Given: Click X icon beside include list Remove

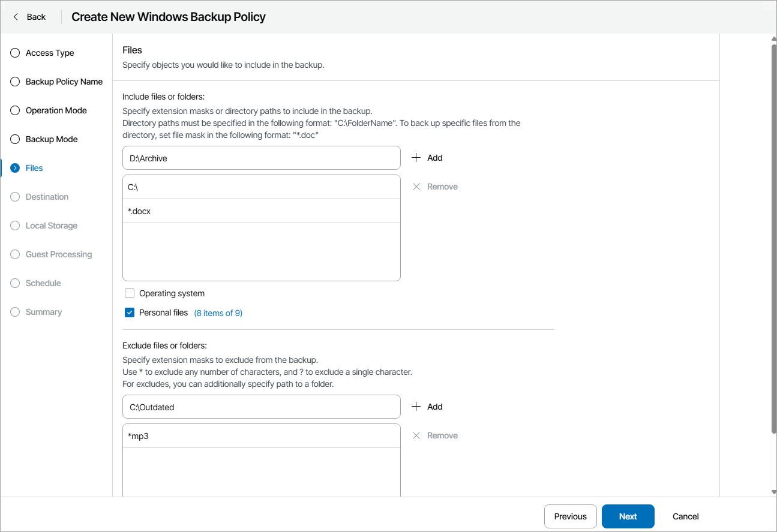Looking at the screenshot, I should pyautogui.click(x=416, y=187).
